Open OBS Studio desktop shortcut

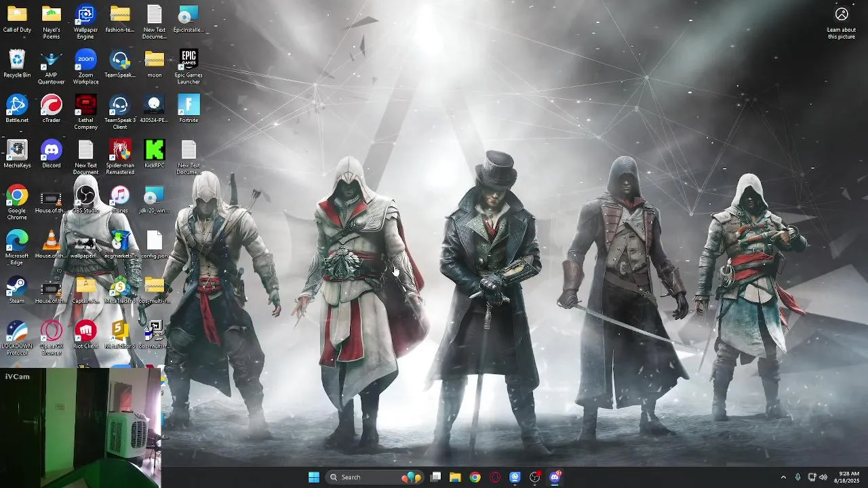tap(85, 199)
